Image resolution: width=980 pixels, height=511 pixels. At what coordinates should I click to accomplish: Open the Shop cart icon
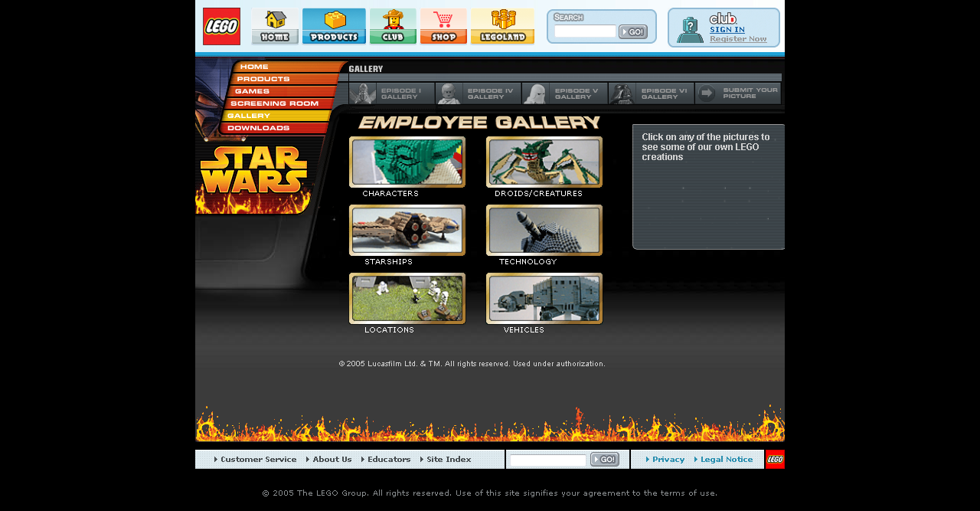[x=443, y=26]
